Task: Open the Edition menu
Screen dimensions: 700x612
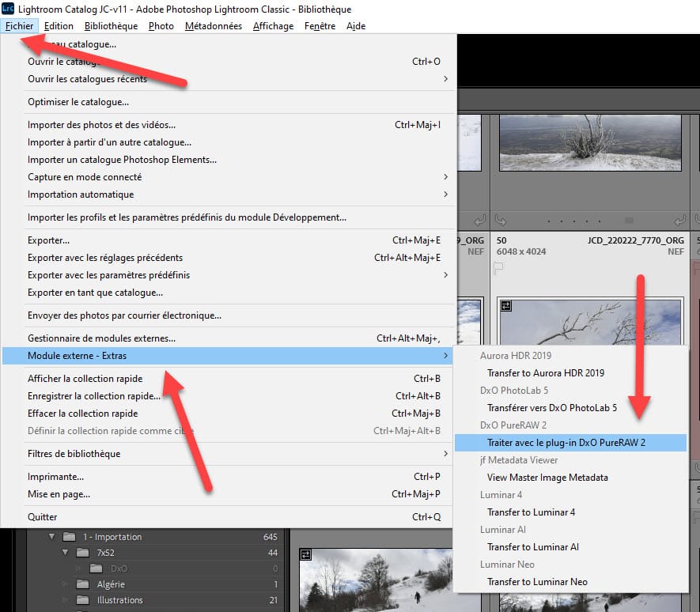Action: pos(59,26)
